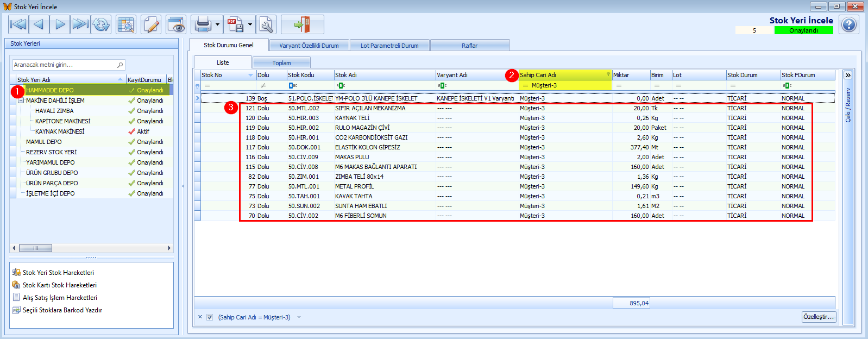This screenshot has width=868, height=339.
Task: Open the printer dropdown arrow
Action: pyautogui.click(x=217, y=24)
